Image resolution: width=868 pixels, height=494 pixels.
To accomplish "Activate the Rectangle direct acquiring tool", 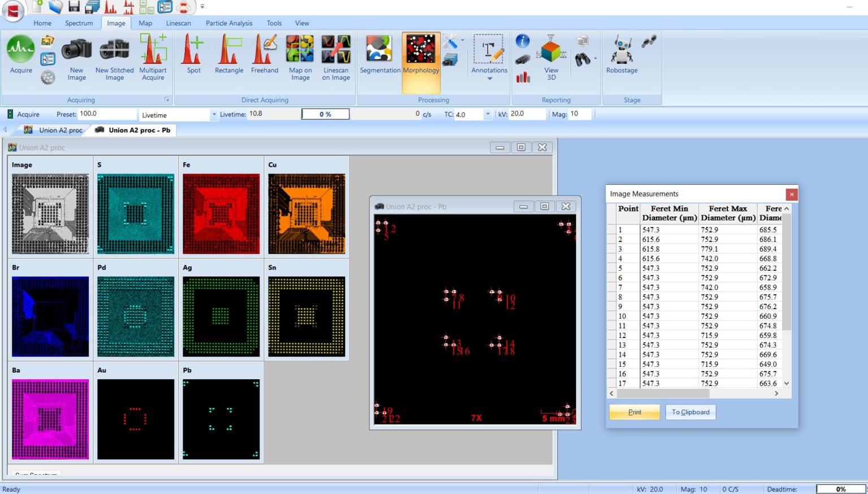I will pyautogui.click(x=228, y=55).
